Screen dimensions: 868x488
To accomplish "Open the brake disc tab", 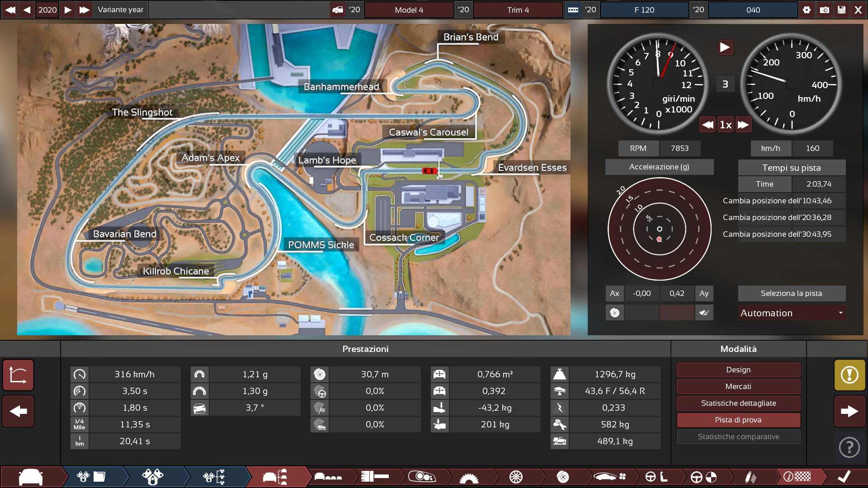I will tap(563, 477).
